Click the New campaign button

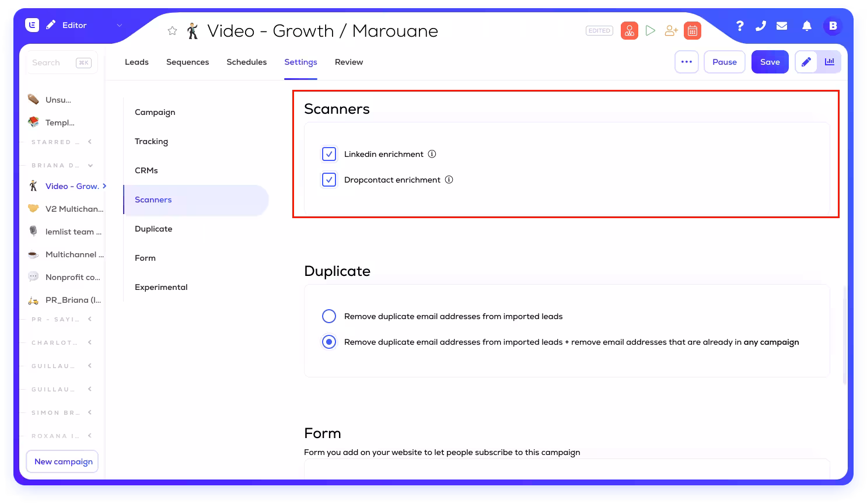(63, 461)
